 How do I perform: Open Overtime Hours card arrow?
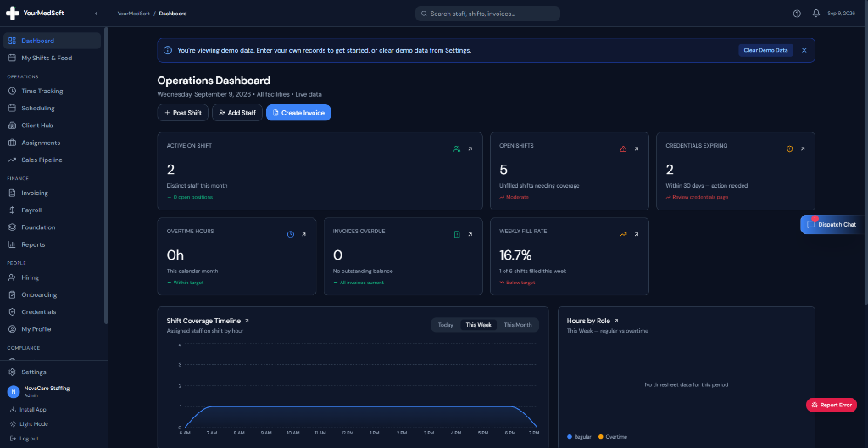pyautogui.click(x=303, y=234)
